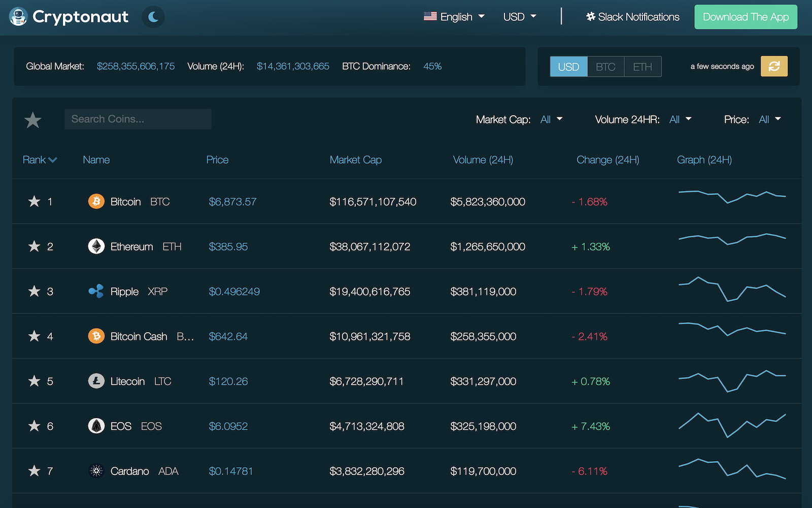Favorite Litecoin with its star
Viewport: 812px width, 508px height.
click(x=34, y=380)
